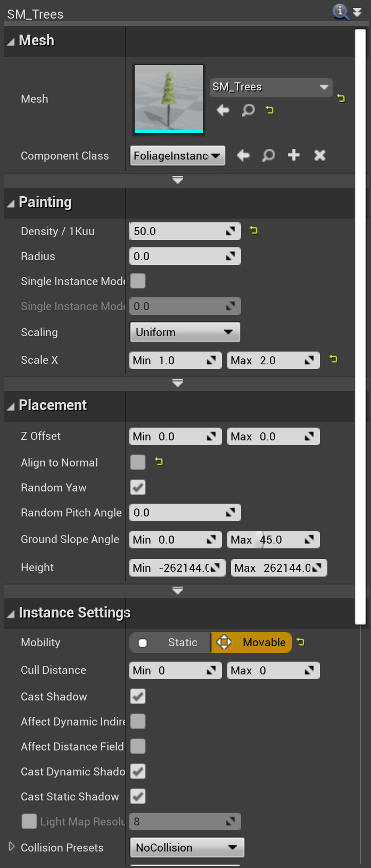Open the Scaling Uniform dropdown

[185, 332]
